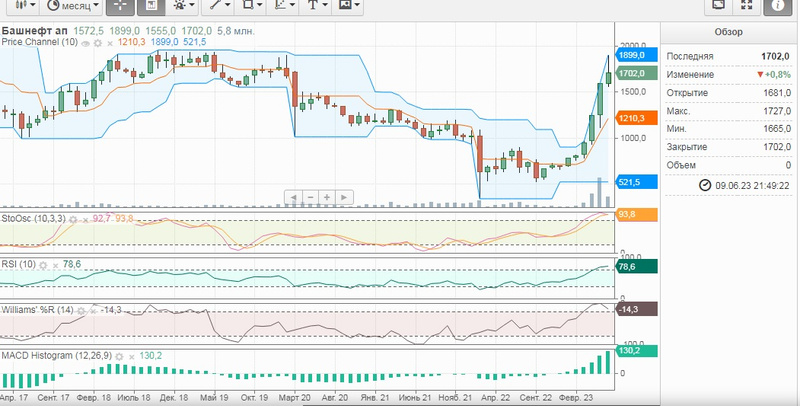
Task: Open the месяц timeframe dropdown
Action: [x=68, y=6]
